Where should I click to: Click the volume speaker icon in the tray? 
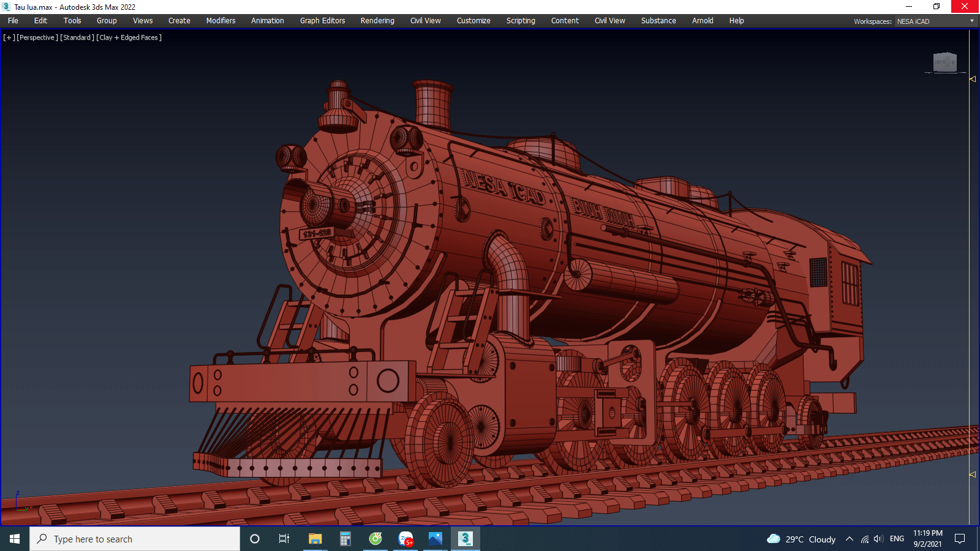[878, 539]
